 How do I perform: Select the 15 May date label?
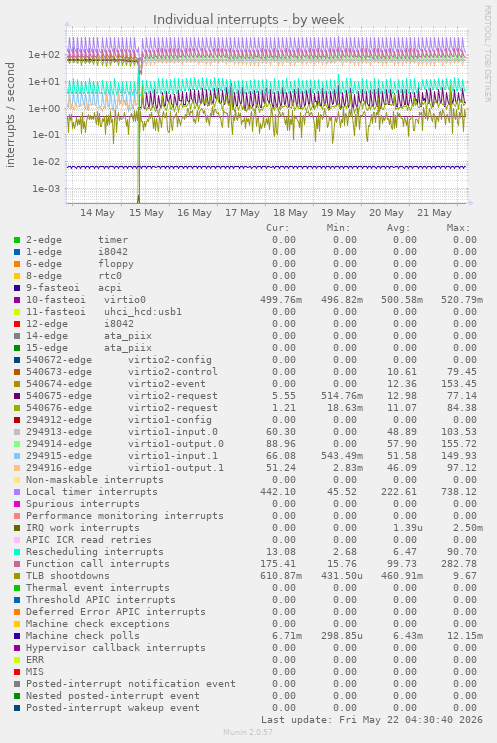point(146,213)
